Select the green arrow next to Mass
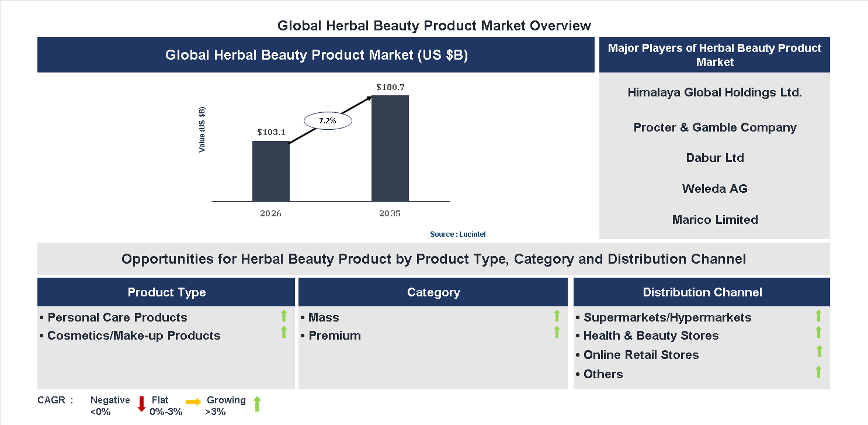The image size is (868, 425). click(x=556, y=316)
